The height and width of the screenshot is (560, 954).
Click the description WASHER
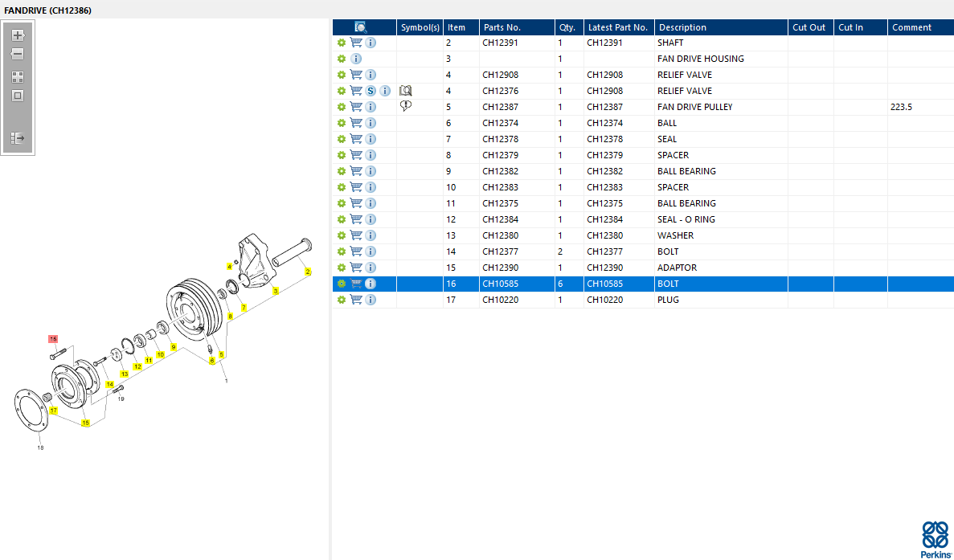pos(675,235)
